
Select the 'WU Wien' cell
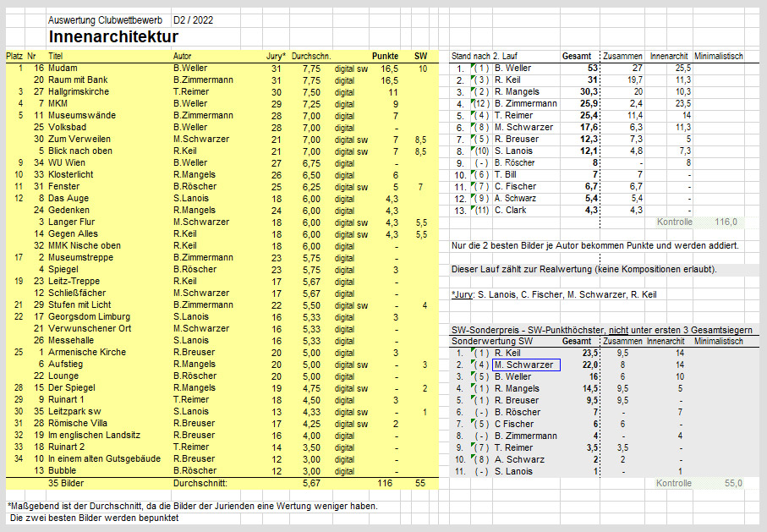pyautogui.click(x=67, y=162)
